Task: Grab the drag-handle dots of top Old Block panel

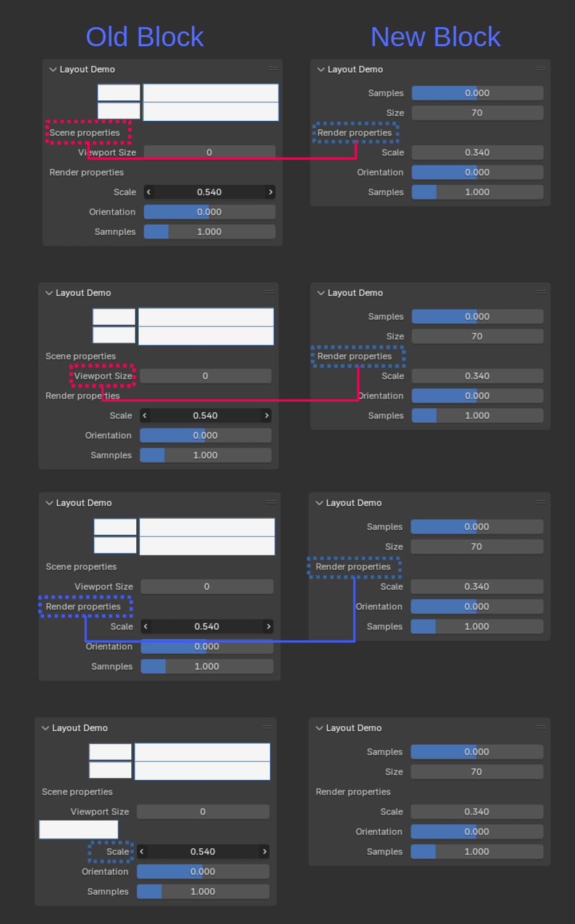Action: [x=273, y=68]
